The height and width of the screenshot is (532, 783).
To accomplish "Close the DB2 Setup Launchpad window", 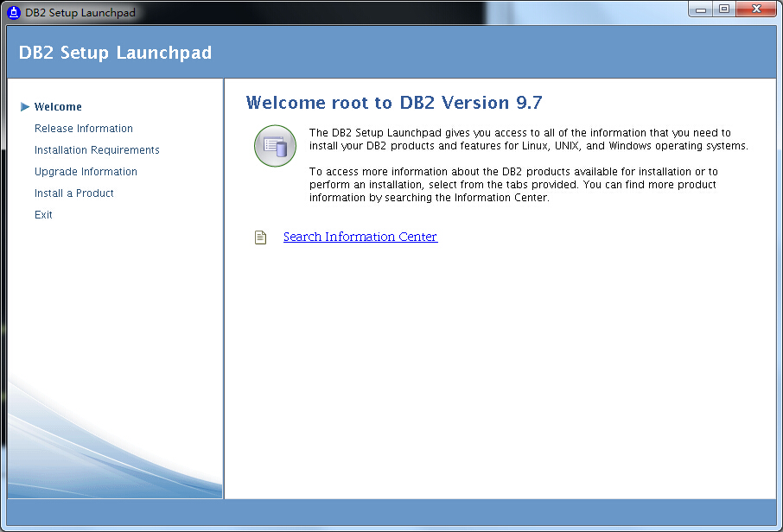I will tap(756, 9).
